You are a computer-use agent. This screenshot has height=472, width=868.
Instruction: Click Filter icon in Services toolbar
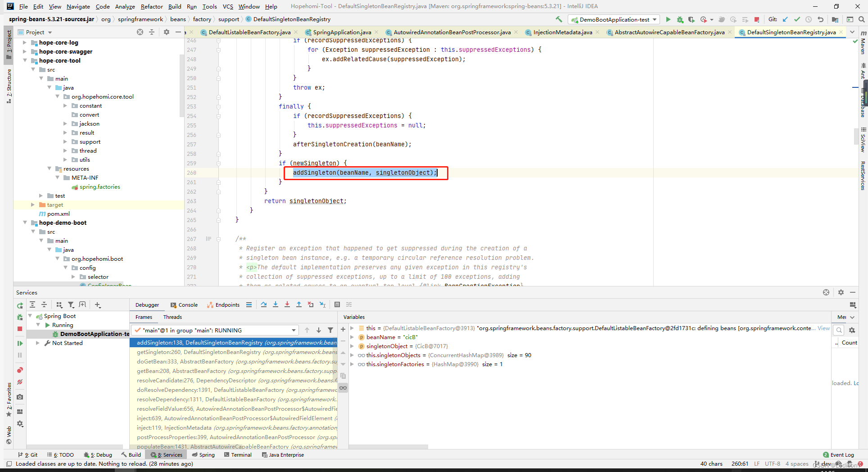pyautogui.click(x=71, y=305)
